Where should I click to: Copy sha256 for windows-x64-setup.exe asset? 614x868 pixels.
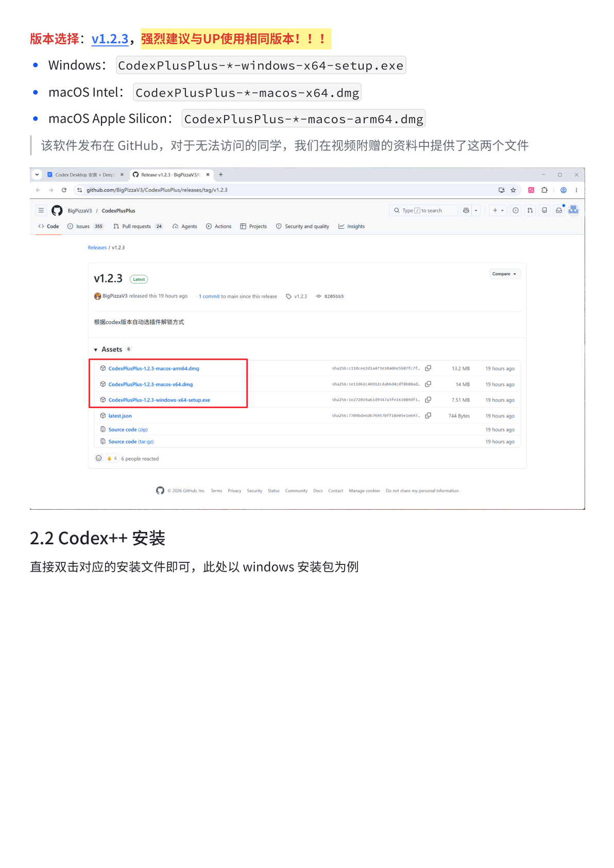[428, 399]
